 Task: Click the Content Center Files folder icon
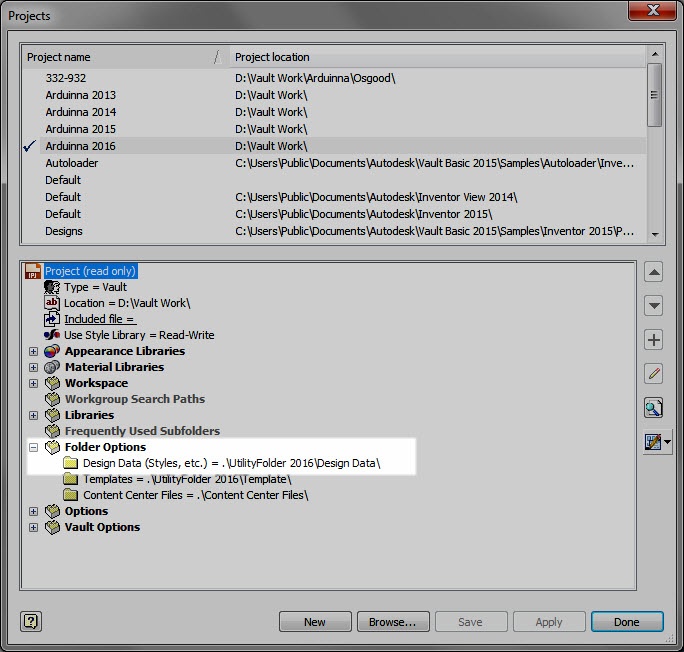(x=70, y=495)
